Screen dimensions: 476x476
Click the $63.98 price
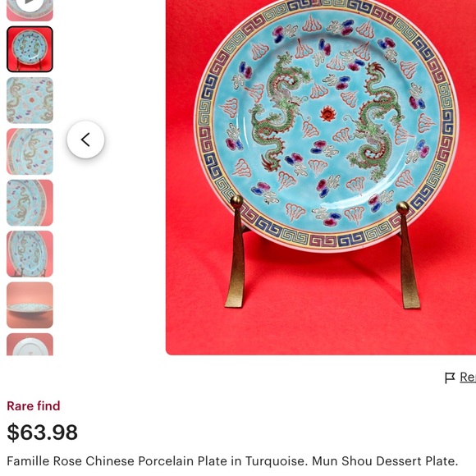coord(42,432)
